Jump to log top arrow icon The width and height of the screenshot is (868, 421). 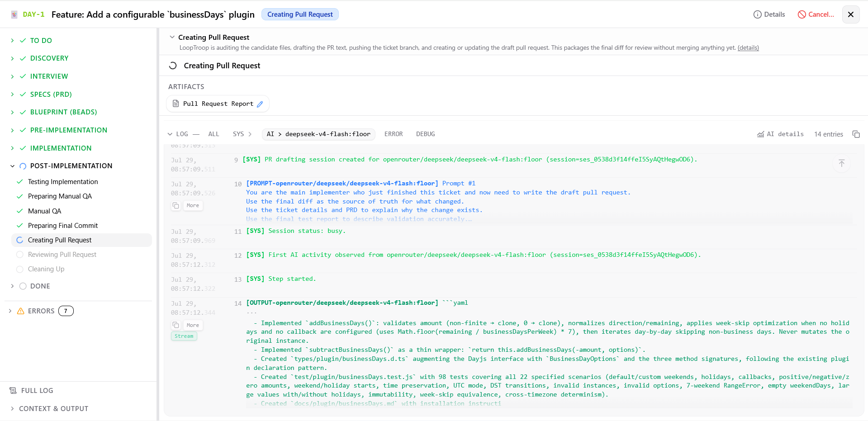841,163
